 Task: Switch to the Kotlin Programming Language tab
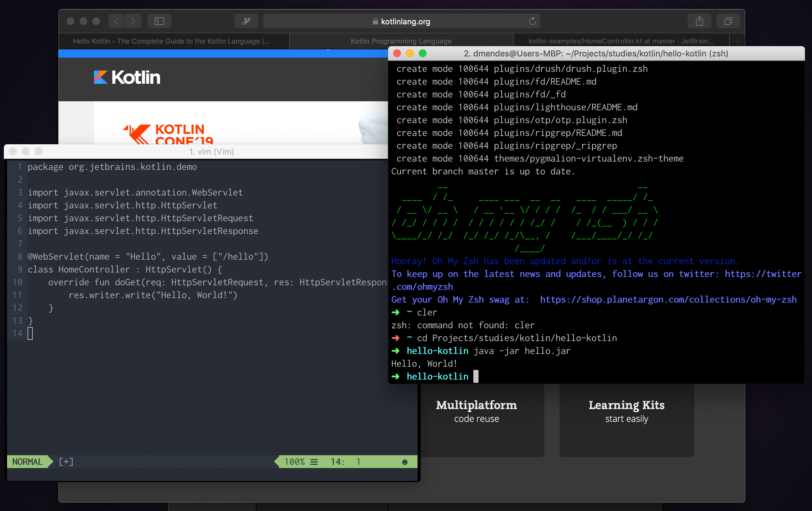click(401, 41)
